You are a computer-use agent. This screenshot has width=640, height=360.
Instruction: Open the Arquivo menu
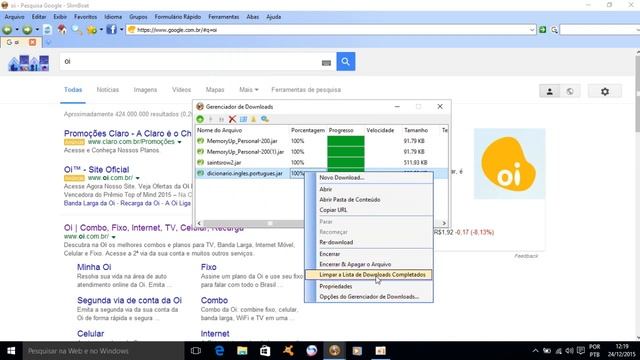[14, 17]
